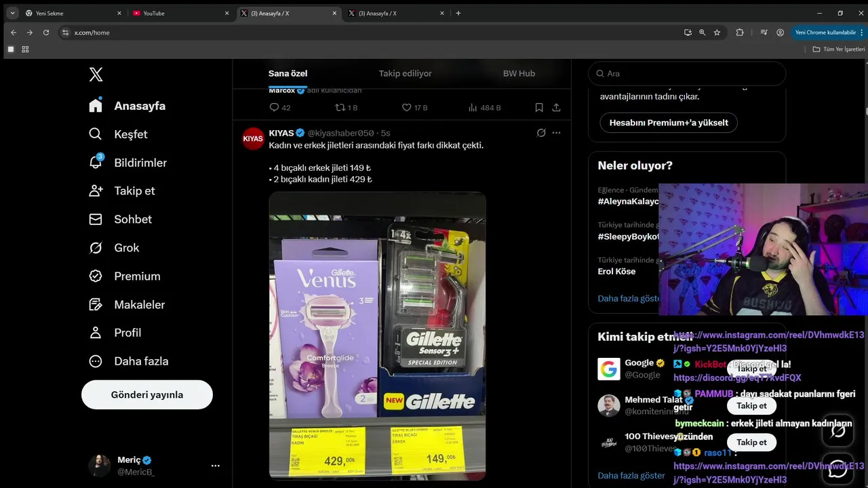Reply to the post with 42 comments
868x488 pixels.
tap(279, 107)
